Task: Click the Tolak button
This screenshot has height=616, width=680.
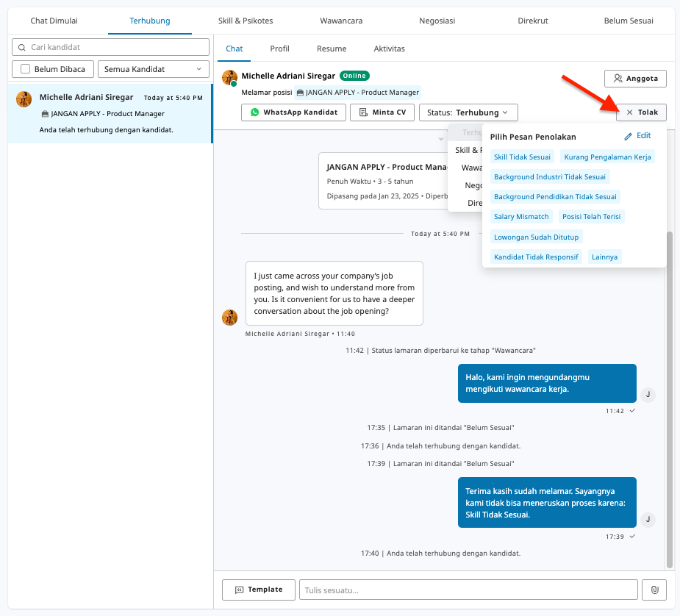Action: [x=641, y=112]
